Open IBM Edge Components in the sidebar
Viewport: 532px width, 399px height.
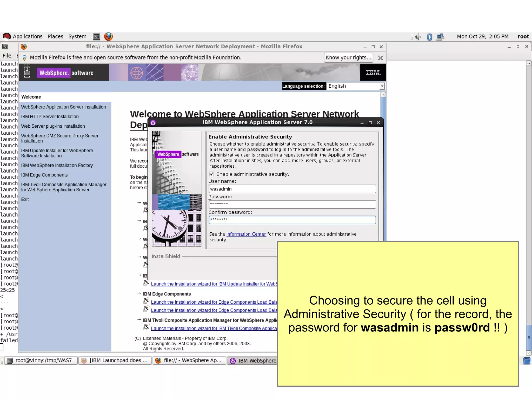pos(44,175)
